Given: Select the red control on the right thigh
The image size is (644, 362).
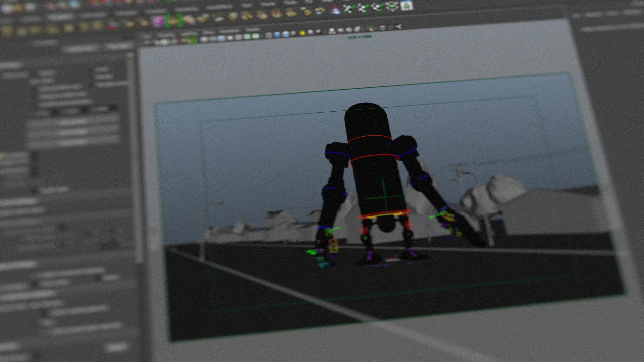Looking at the screenshot, I should [x=408, y=226].
